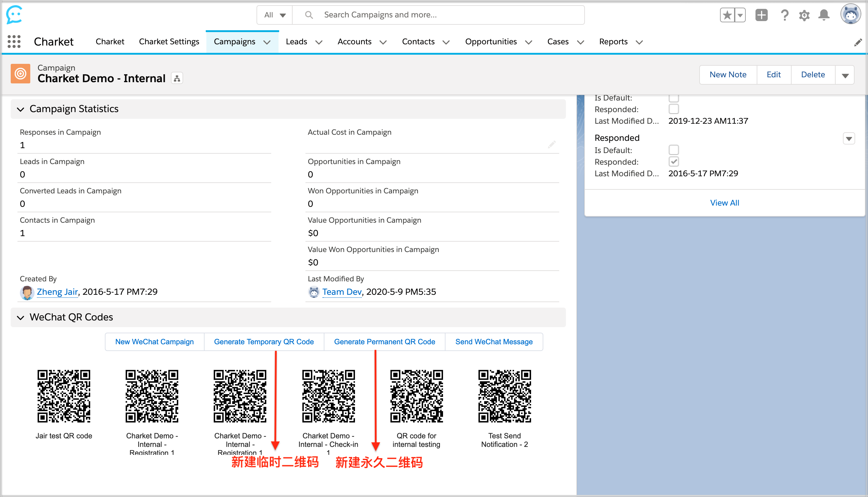Viewport: 868px width, 497px height.
Task: Add page to Favorites star icon
Action: click(x=727, y=15)
